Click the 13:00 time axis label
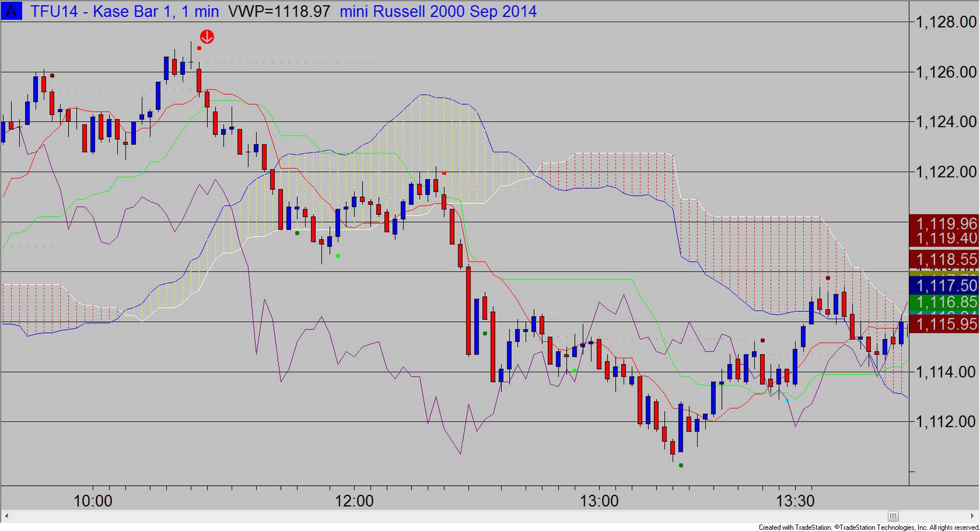The image size is (980, 531). (599, 501)
